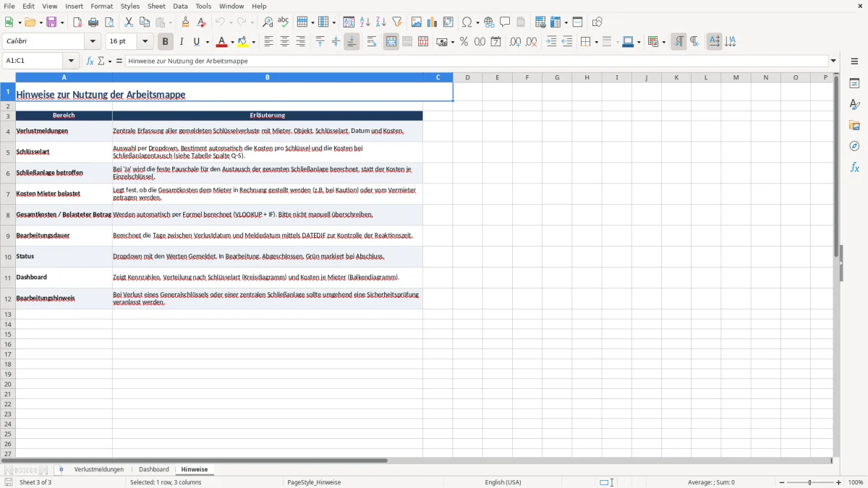The image size is (868, 488).
Task: Click English (USA) language in status bar
Action: 503,482
